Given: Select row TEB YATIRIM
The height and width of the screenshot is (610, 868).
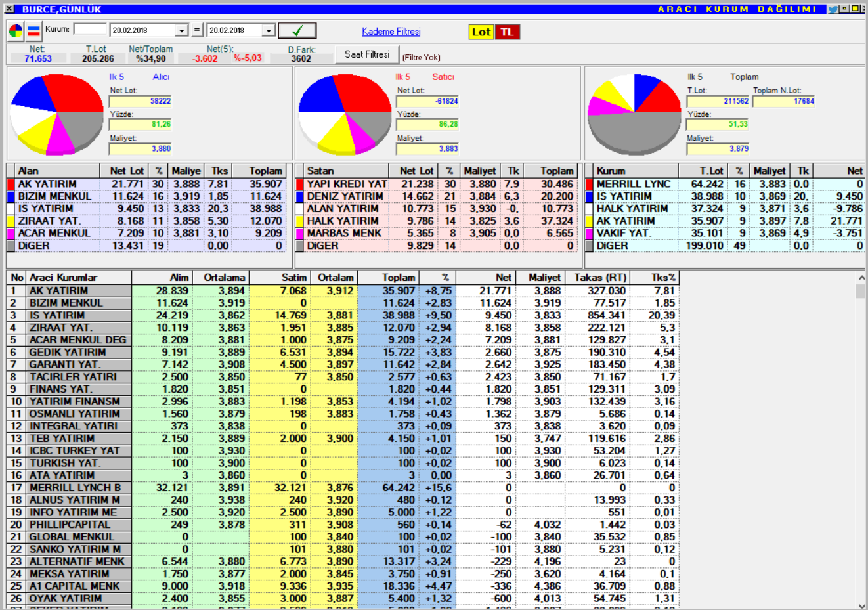Looking at the screenshot, I should [343, 438].
